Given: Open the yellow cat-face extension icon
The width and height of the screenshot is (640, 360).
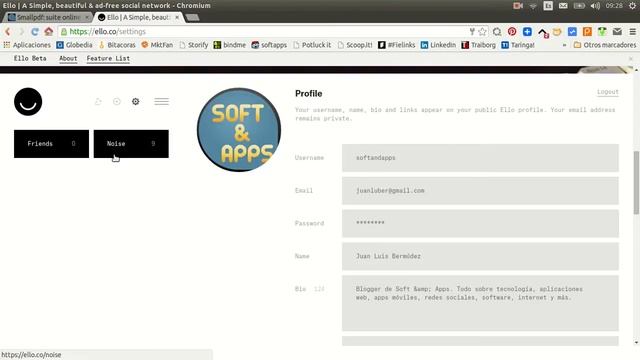Looking at the screenshot, I should click(x=557, y=31).
